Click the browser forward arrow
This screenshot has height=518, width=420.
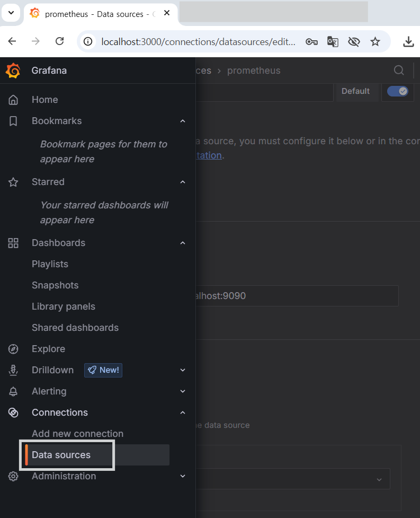coord(35,41)
